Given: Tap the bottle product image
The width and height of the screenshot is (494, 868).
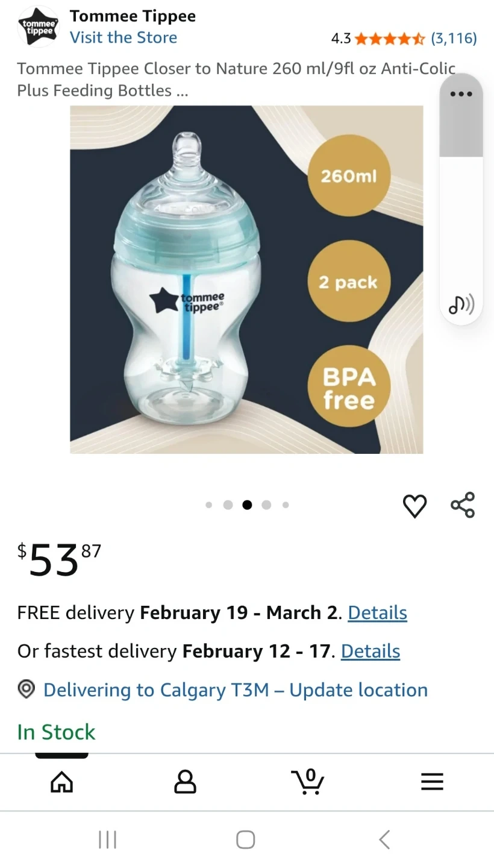Looking at the screenshot, I should tap(246, 280).
